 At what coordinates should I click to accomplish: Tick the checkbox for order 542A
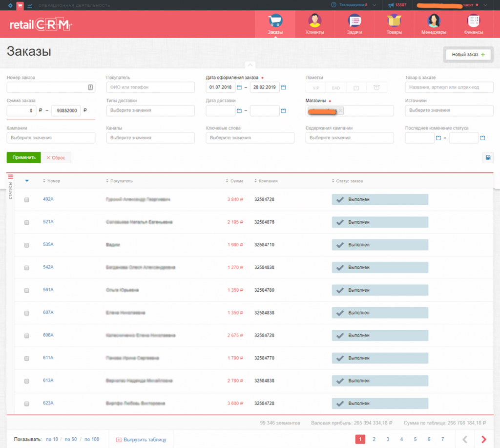[27, 268]
